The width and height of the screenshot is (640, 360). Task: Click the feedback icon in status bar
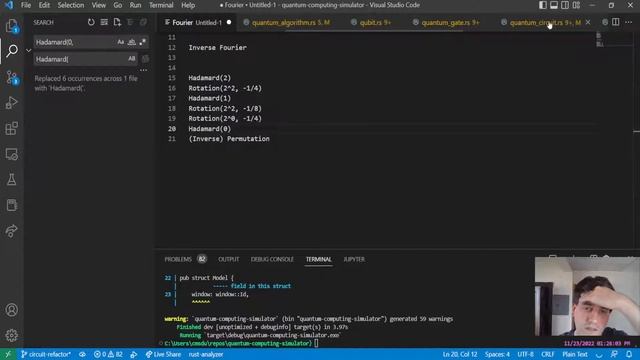tap(614, 354)
